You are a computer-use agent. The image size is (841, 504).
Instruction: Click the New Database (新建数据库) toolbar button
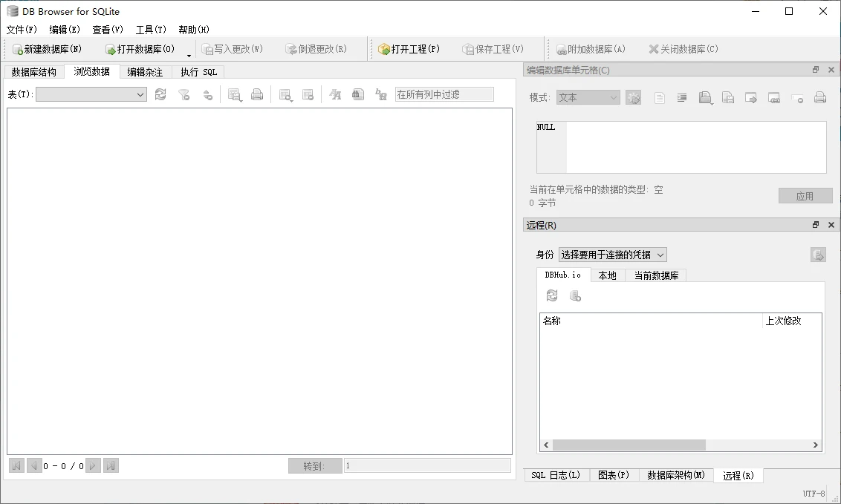tap(48, 49)
